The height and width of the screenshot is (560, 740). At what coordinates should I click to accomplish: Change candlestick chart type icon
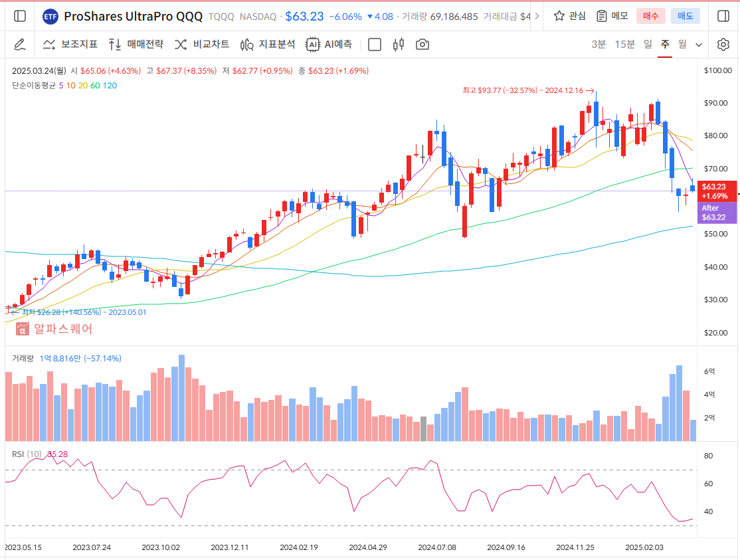point(399,45)
